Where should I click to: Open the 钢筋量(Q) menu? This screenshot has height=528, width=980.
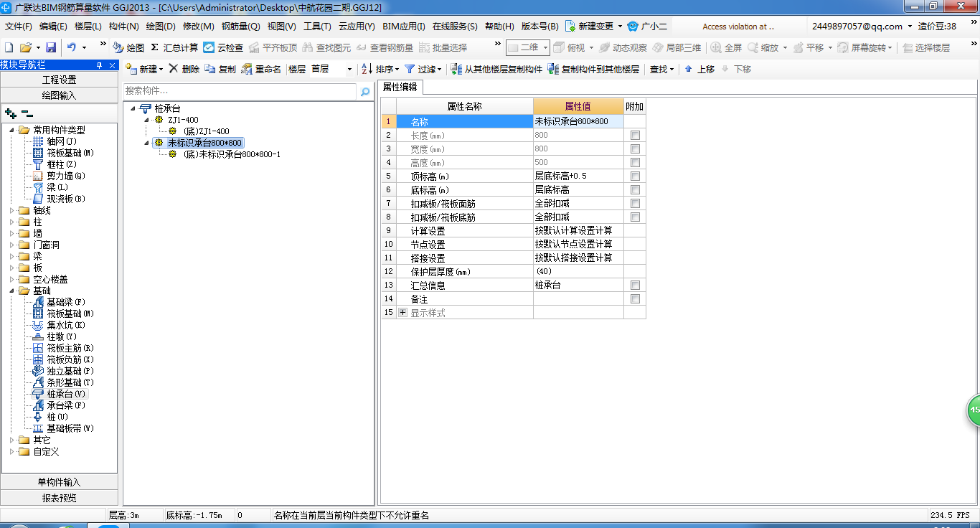(x=240, y=26)
